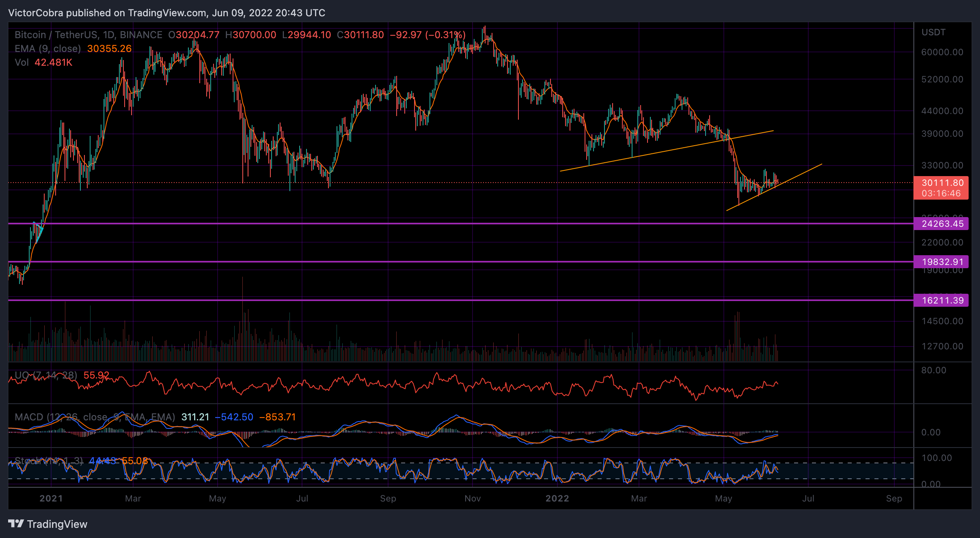Click the May label after 2021 Mar

218,498
